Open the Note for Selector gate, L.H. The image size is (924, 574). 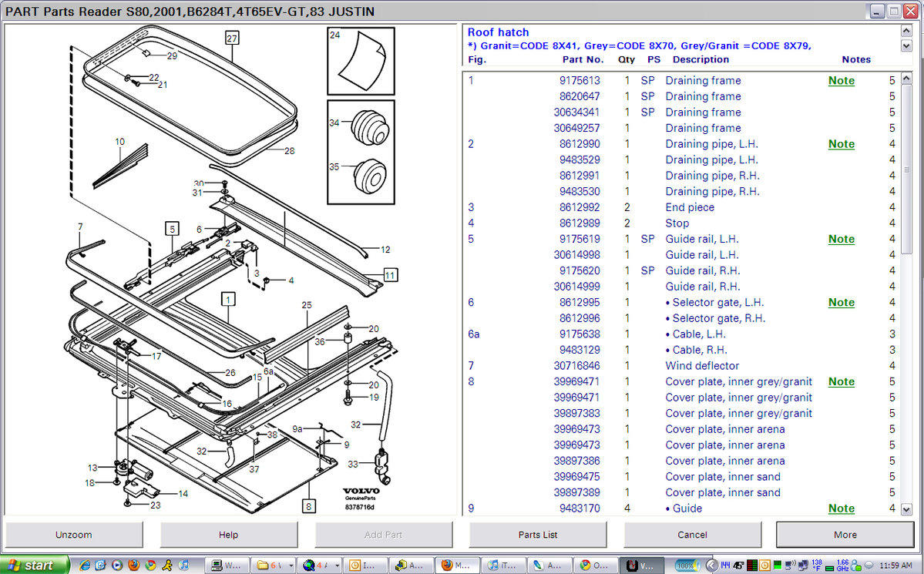tap(841, 303)
